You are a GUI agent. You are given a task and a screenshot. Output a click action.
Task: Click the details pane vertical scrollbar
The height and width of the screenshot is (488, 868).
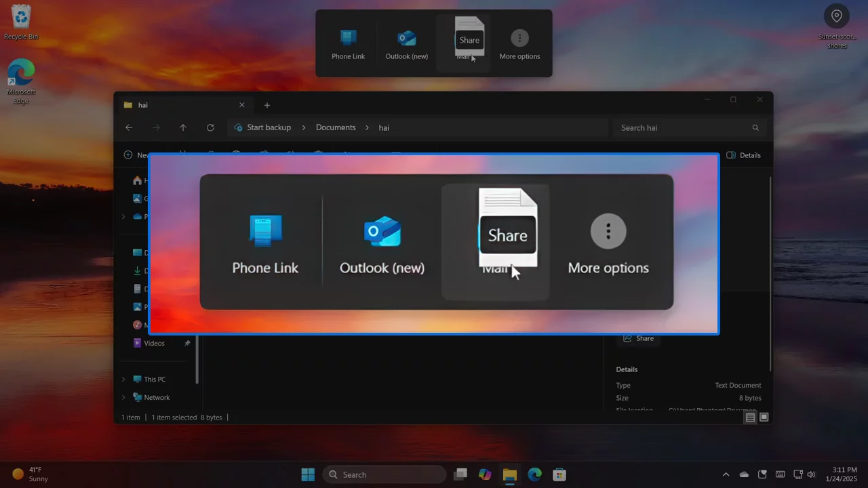[x=770, y=272]
